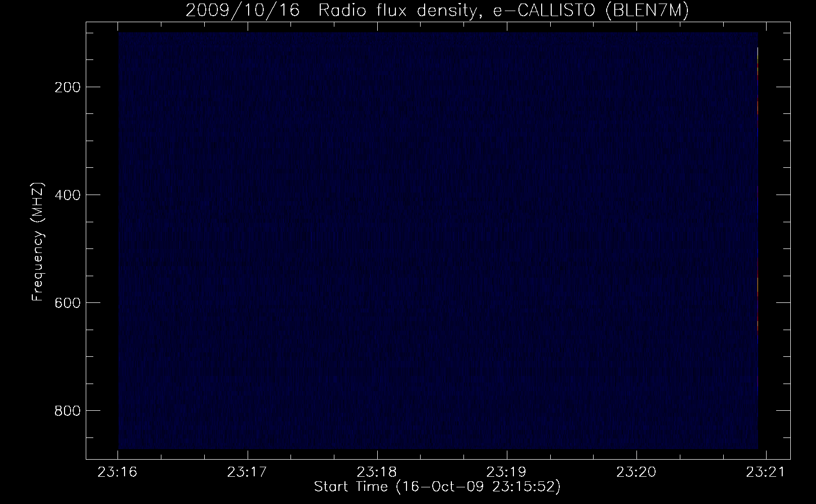Click the 'Start Time (16-Oct-09 23:15:52)' label

[x=437, y=487]
